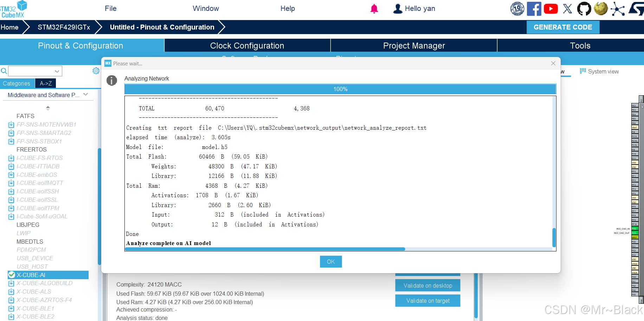This screenshot has height=321, width=644.
Task: Click the log vertical scrollbar thumb
Action: (x=554, y=238)
